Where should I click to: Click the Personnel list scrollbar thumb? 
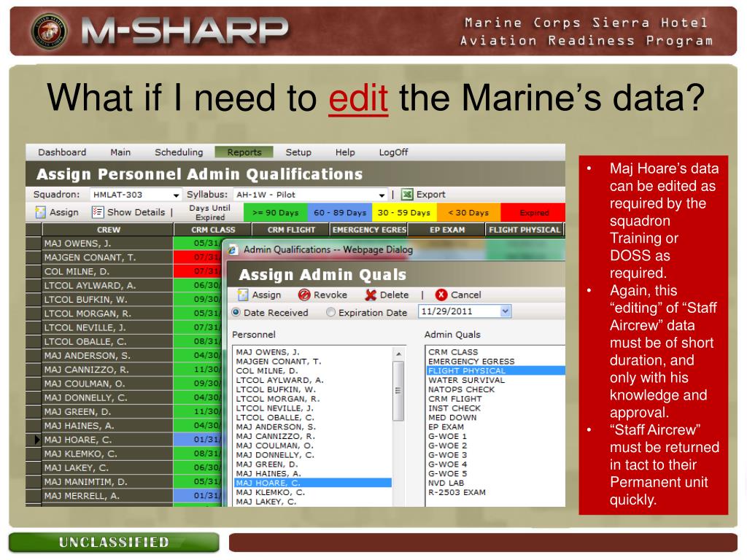tap(398, 391)
